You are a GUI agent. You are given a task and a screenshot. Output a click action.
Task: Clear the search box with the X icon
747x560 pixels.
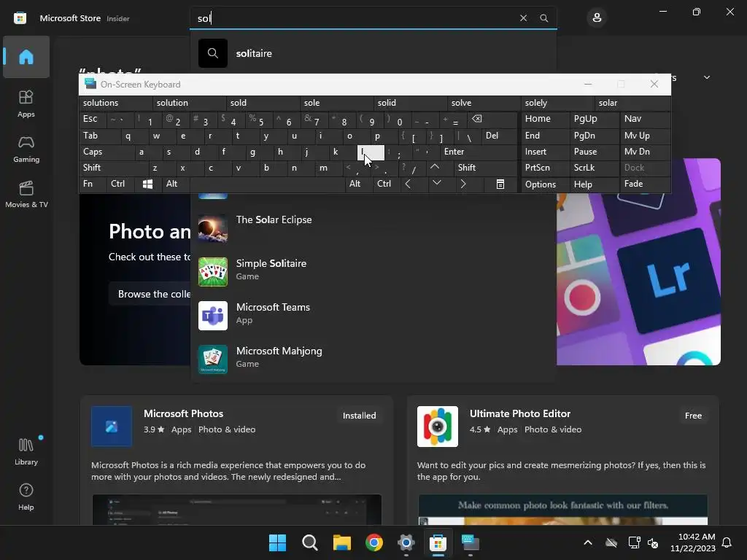[x=523, y=18]
